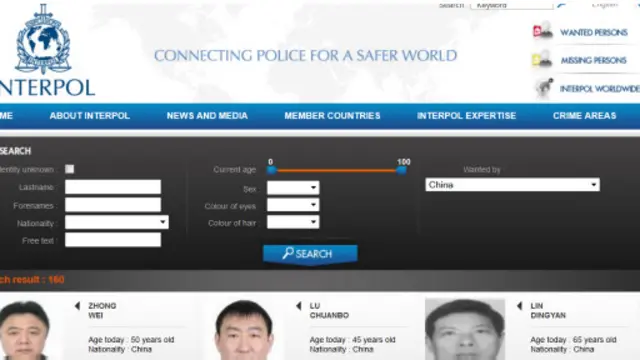Open Crime Areas menu
This screenshot has height=360, width=640.
tap(584, 116)
